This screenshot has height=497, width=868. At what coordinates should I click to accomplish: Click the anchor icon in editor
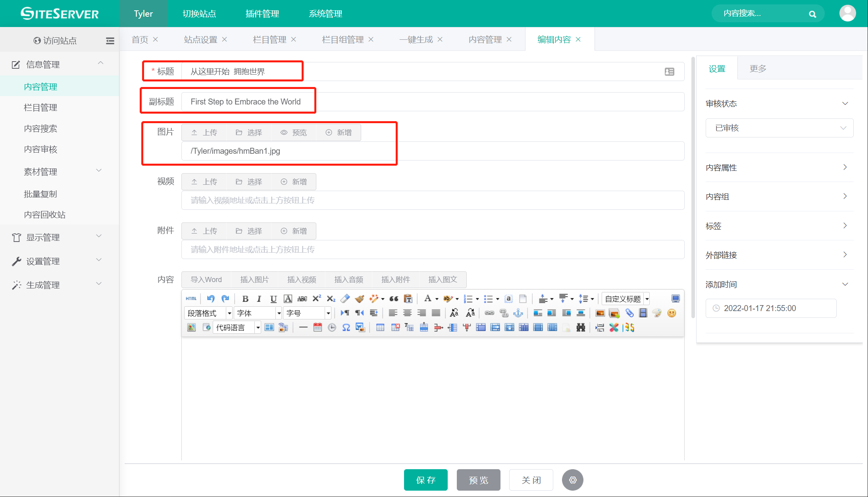point(518,313)
